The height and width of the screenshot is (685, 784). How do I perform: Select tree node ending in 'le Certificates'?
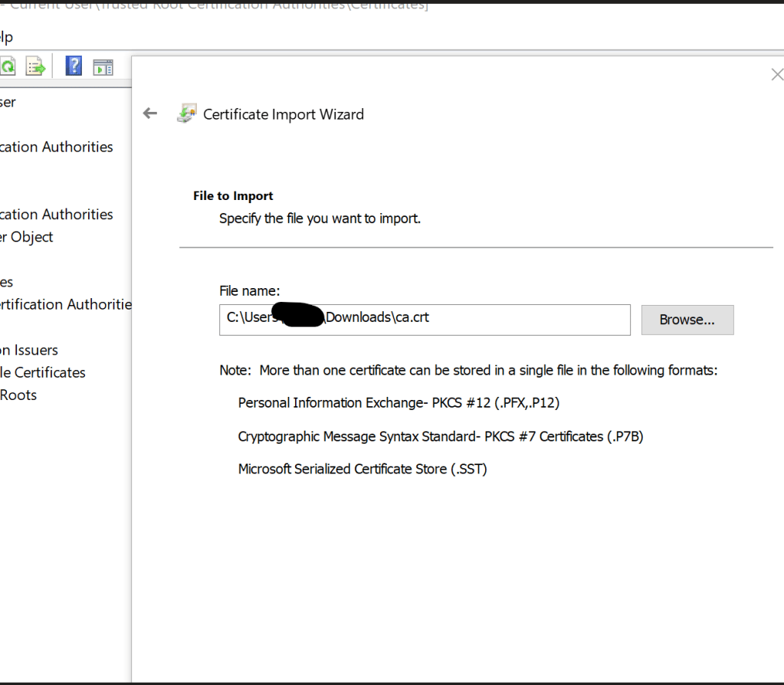[x=43, y=372]
